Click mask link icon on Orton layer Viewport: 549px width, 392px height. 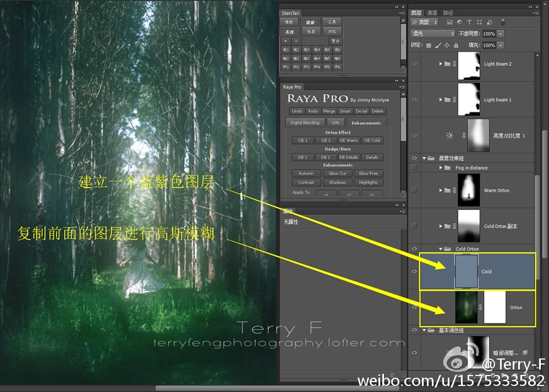tap(480, 307)
